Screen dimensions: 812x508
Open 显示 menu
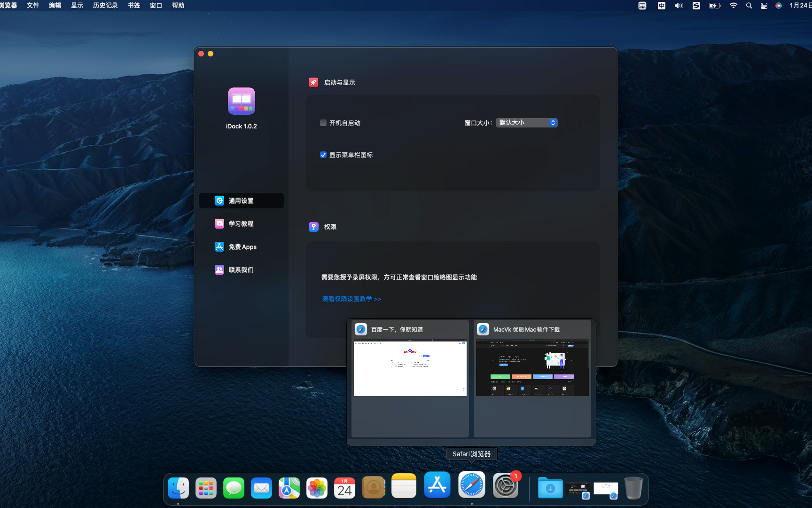[x=77, y=6]
